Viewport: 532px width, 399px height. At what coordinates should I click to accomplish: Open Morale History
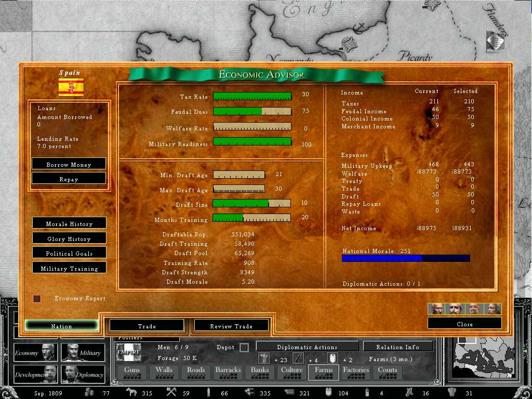pos(69,223)
